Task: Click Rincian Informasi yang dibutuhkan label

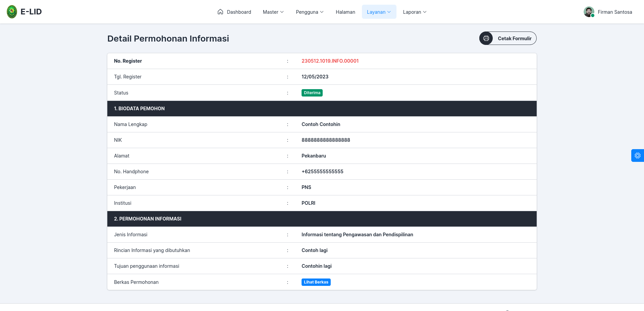Action: tap(152, 250)
